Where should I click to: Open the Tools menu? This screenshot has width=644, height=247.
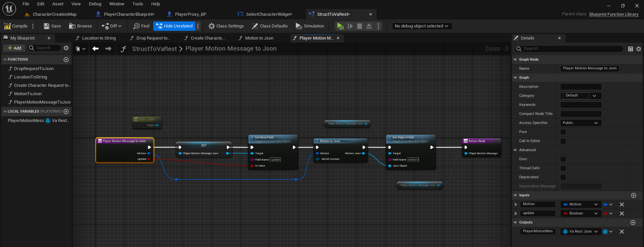(138, 4)
